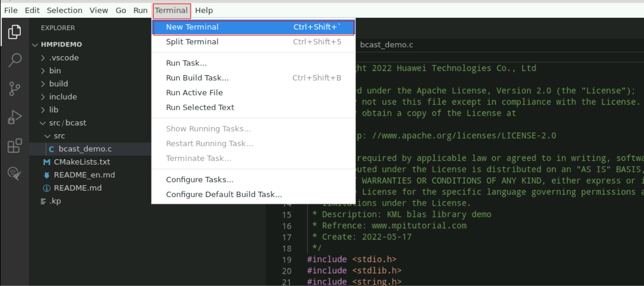Expand the include folder
The width and height of the screenshot is (644, 286).
(43, 97)
